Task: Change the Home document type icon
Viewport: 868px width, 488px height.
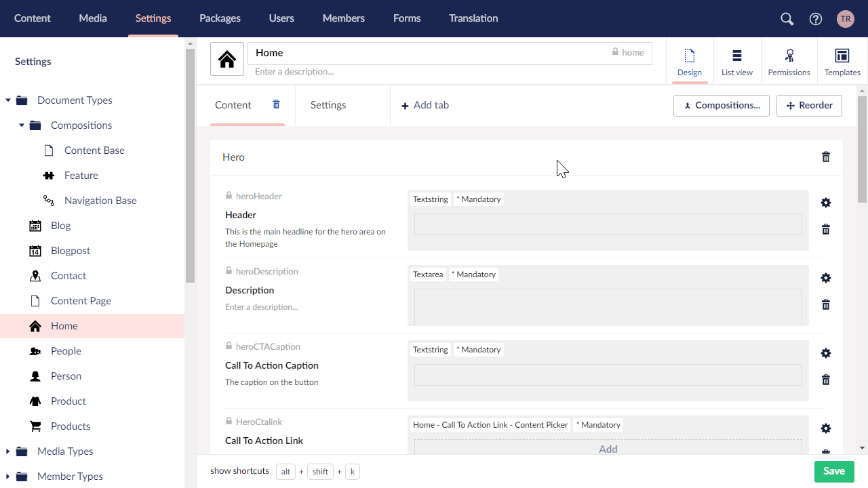Action: pos(227,59)
